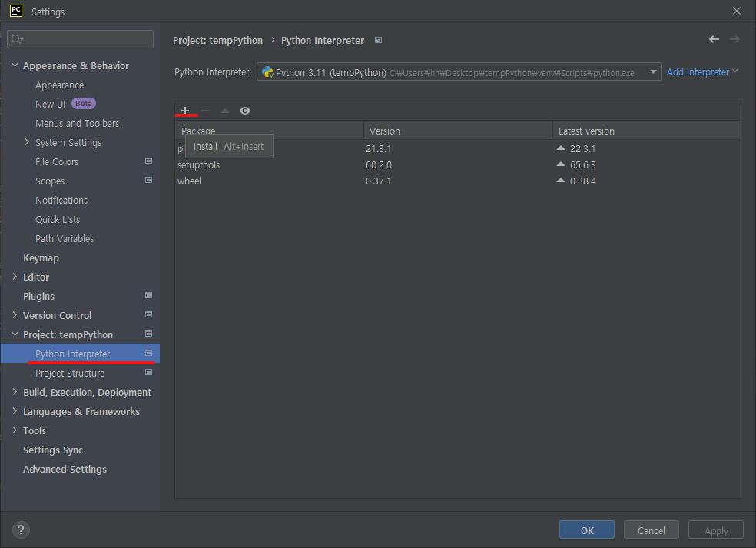Click the project icon next to Project Structure
The image size is (756, 548).
[x=148, y=373]
